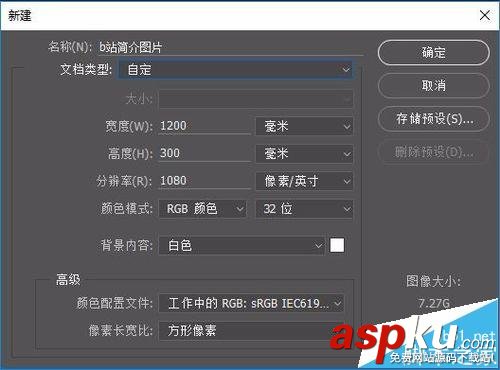Open bit depth dropdown showing 32 位

304,209
